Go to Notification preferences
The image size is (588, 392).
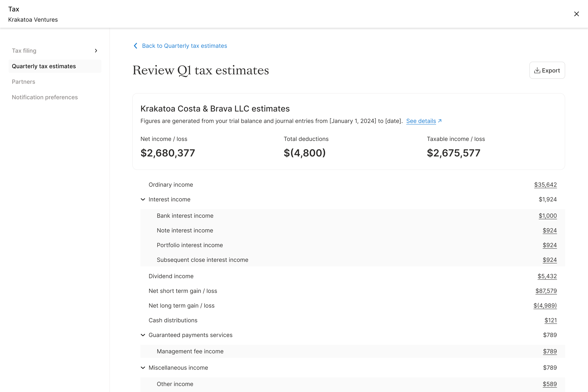pos(45,97)
